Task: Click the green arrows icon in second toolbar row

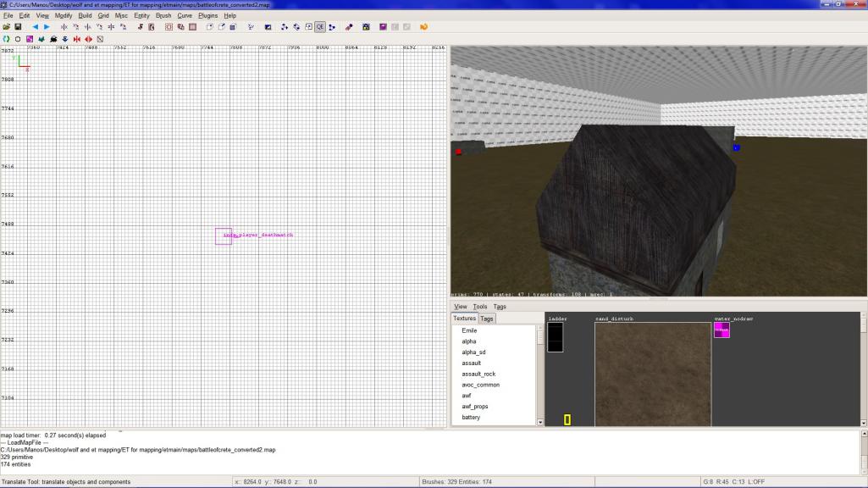Action: (x=6, y=39)
